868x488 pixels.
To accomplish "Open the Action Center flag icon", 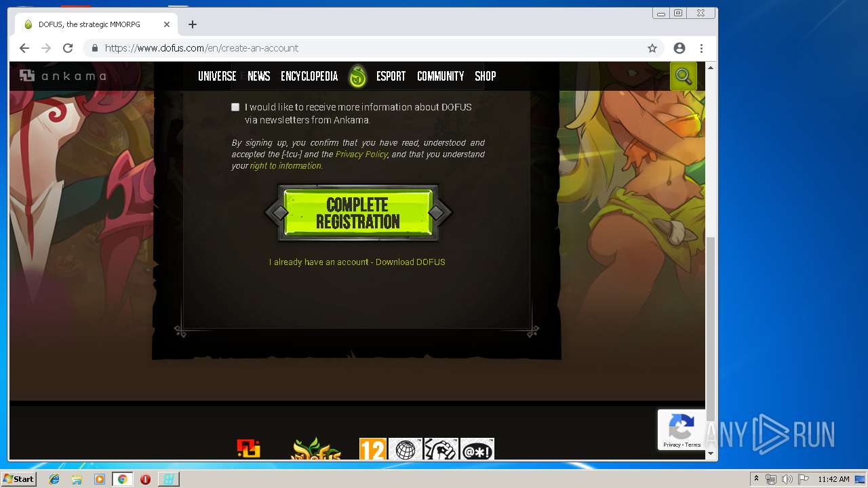I will [x=802, y=479].
